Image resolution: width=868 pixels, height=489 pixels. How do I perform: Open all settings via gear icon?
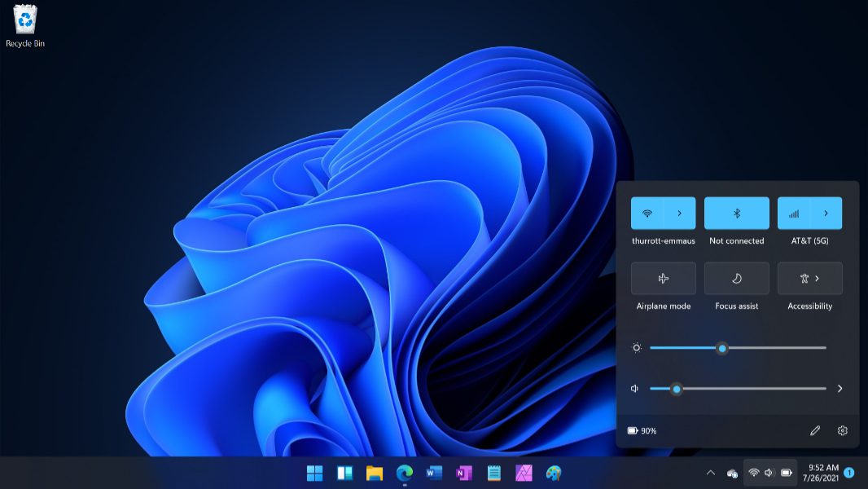coord(843,430)
